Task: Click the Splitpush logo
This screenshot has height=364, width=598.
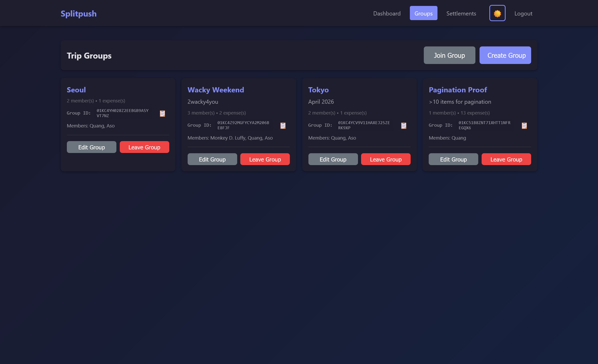Action: (x=78, y=13)
